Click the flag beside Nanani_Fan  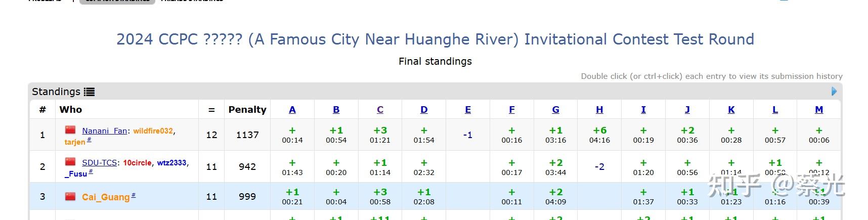[x=70, y=130]
